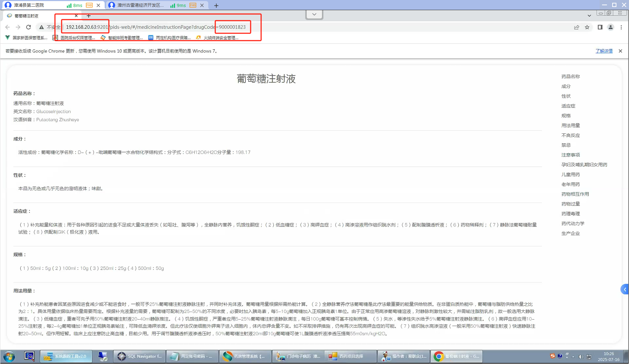Open the taskbar clock showing 10:26

tap(609, 356)
